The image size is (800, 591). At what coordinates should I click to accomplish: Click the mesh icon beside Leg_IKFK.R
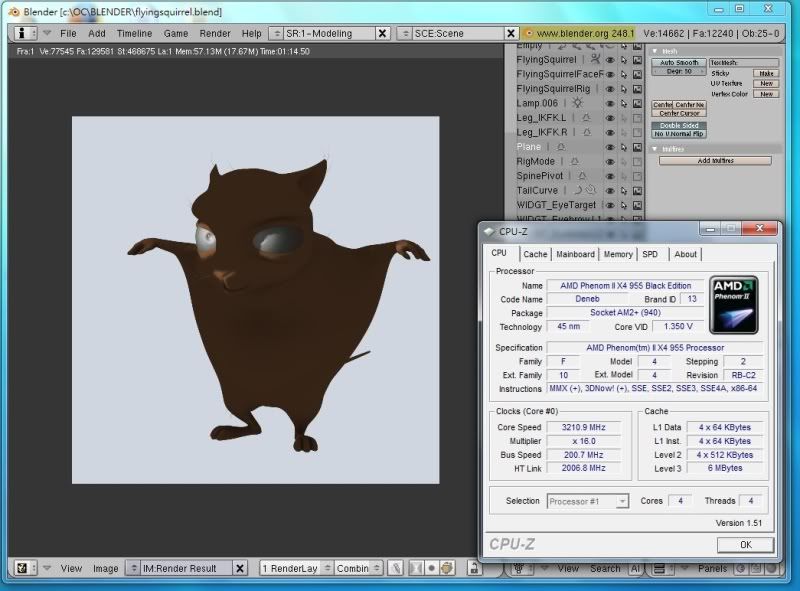(587, 132)
